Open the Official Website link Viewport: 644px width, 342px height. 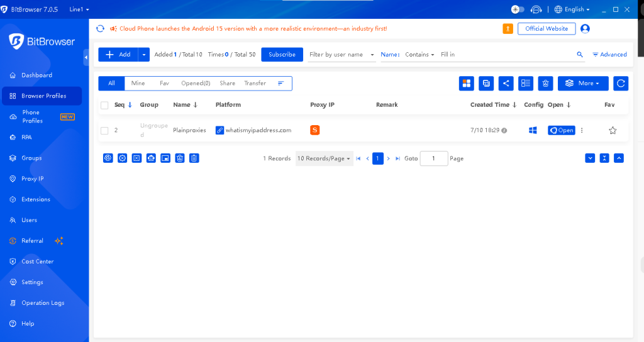point(547,29)
